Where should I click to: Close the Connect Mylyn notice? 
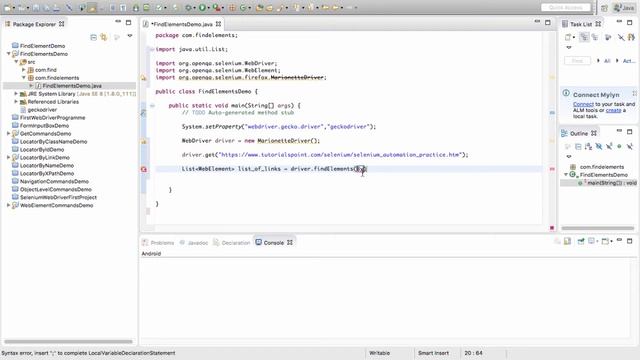(x=635, y=93)
